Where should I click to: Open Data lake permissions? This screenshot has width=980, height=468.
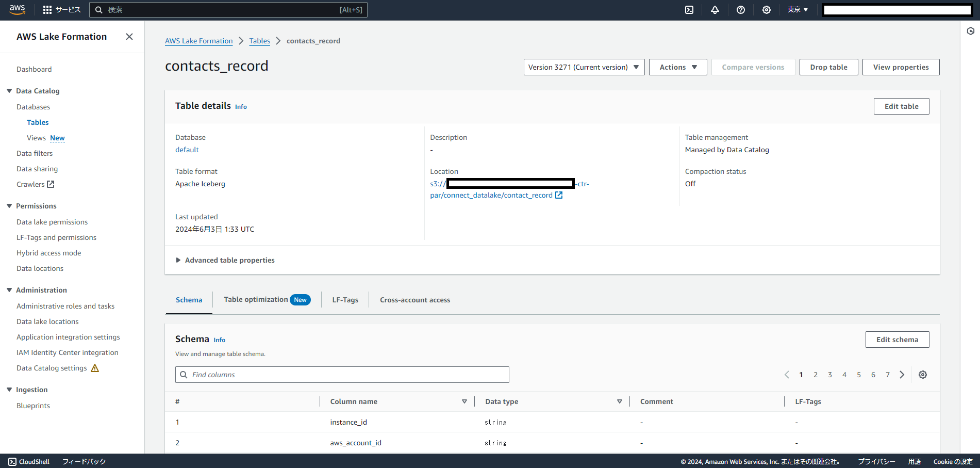coord(52,222)
